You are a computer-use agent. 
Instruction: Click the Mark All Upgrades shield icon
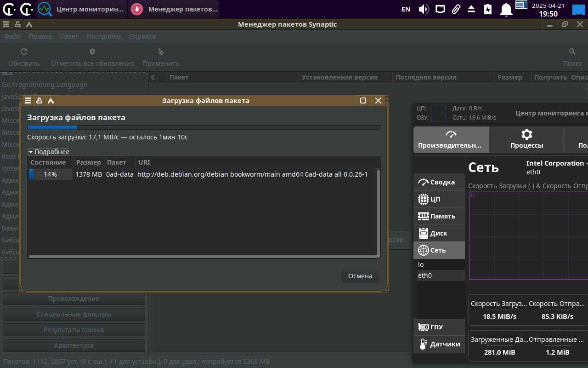[92, 52]
